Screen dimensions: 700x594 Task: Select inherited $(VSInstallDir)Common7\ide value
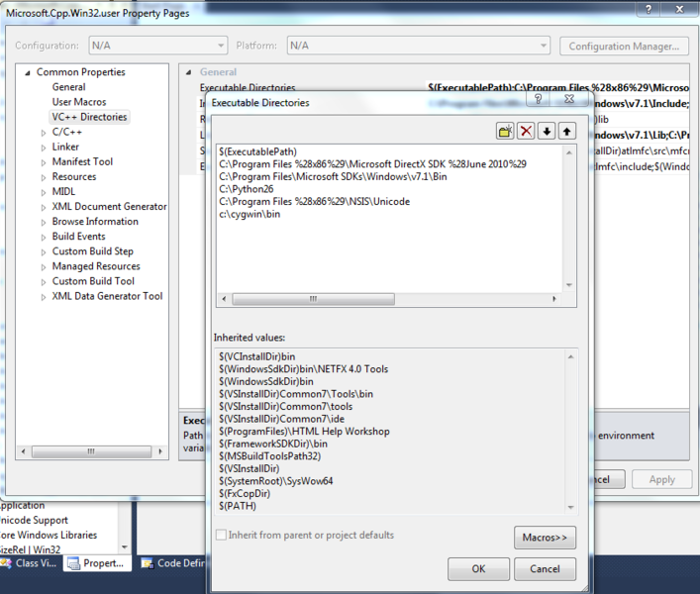coord(282,419)
